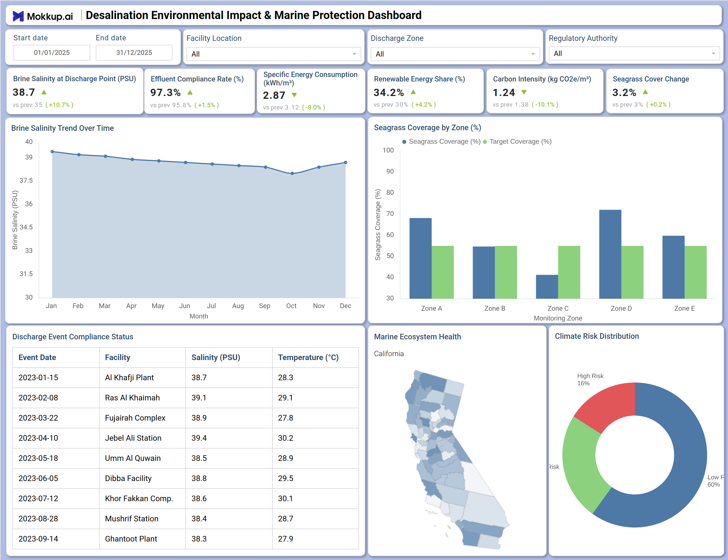The width and height of the screenshot is (728, 560).
Task: Open the Facility Location dropdown
Action: [x=274, y=54]
